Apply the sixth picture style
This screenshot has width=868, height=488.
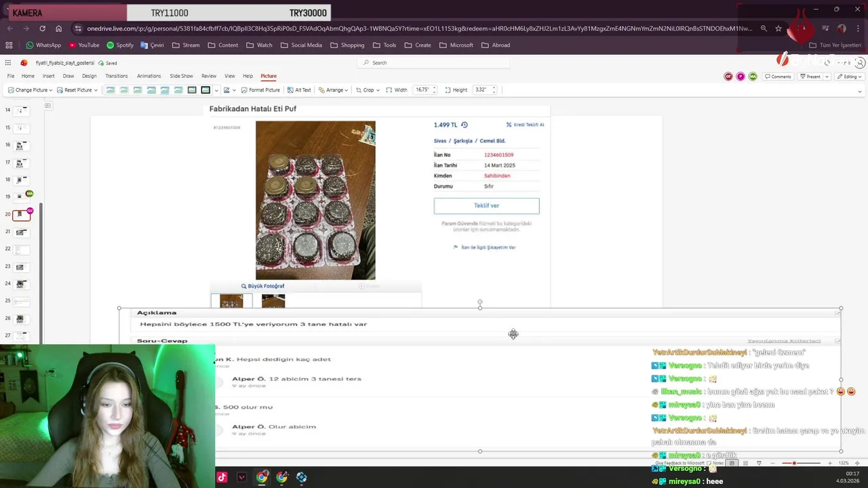[178, 89]
